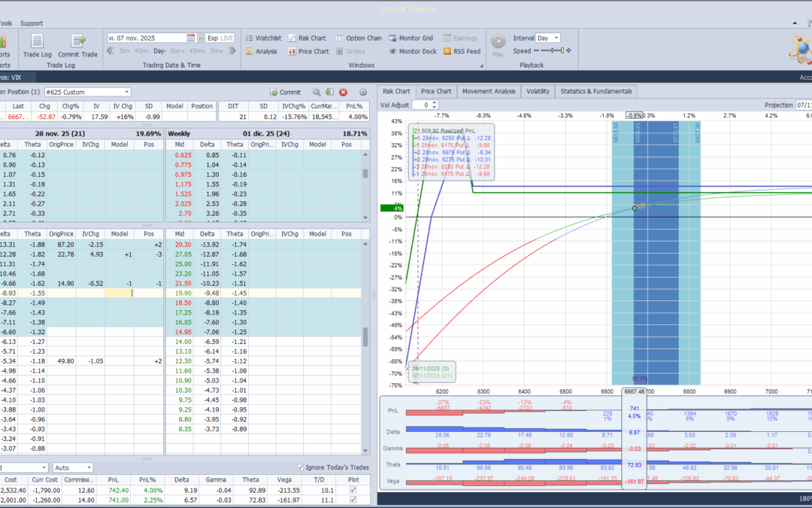Toggle Ignore Today's Trades checkbox
Screen dimensions: 812x508
tap(301, 467)
